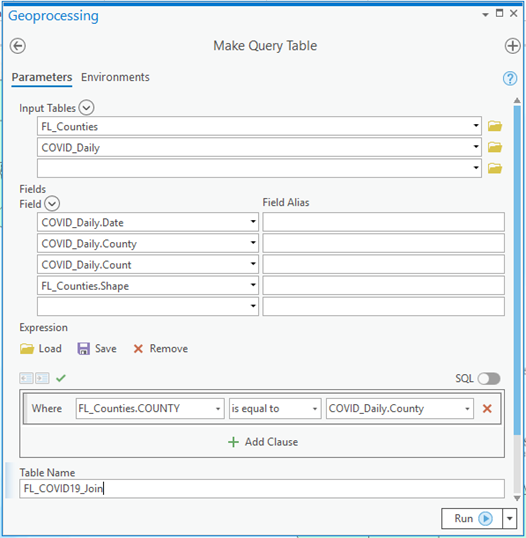Viewport: 526px width, 538px height.
Task: Click the Load expression folder icon
Action: pyautogui.click(x=27, y=349)
